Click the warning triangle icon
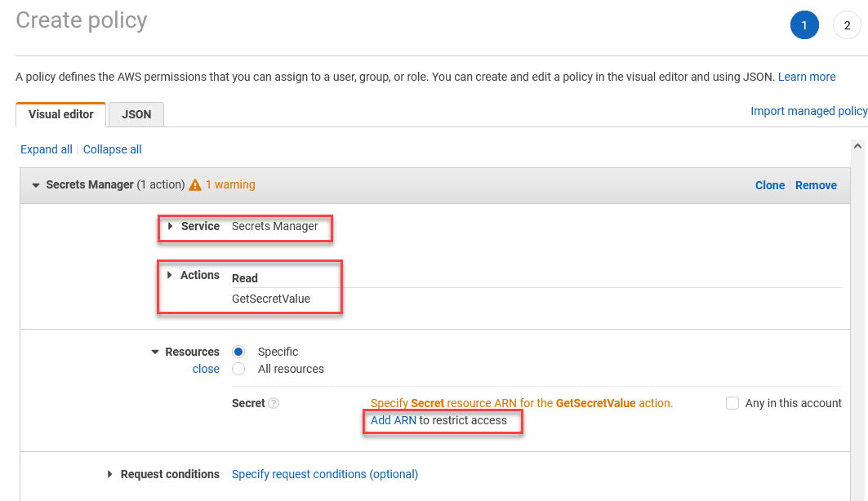 (x=195, y=184)
